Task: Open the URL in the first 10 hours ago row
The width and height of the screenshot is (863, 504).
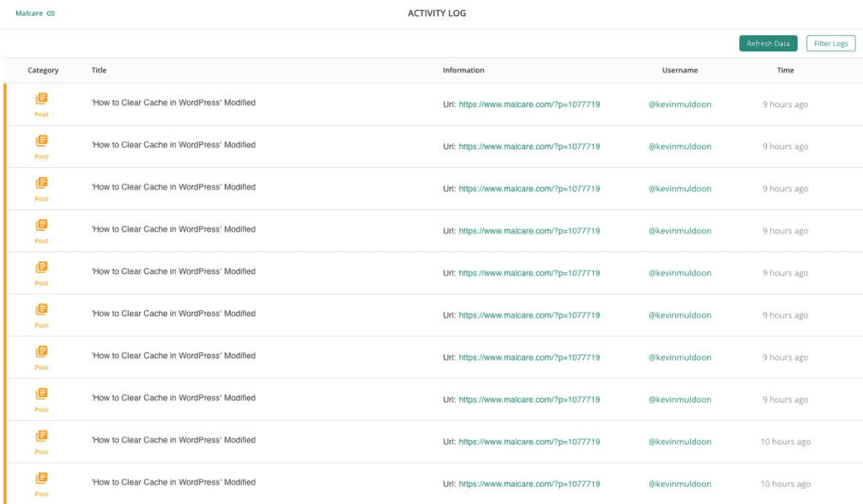Action: coord(529,442)
